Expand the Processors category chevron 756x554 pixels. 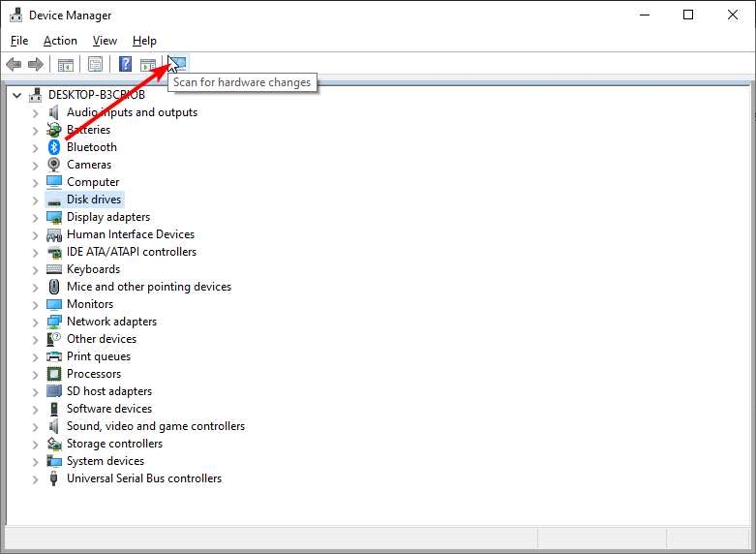click(35, 375)
